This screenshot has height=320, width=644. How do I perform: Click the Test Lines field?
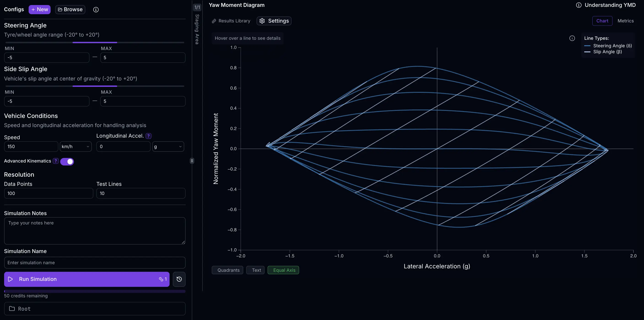141,193
